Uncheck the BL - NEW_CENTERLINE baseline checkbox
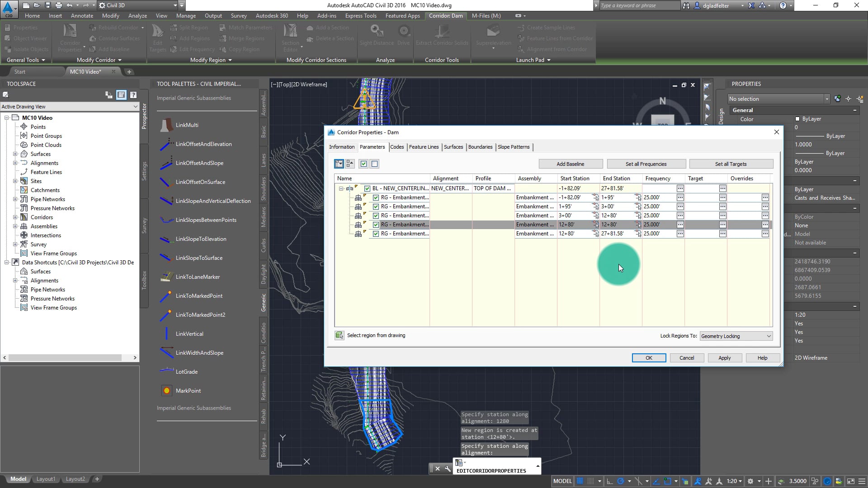The image size is (868, 488). (x=367, y=188)
